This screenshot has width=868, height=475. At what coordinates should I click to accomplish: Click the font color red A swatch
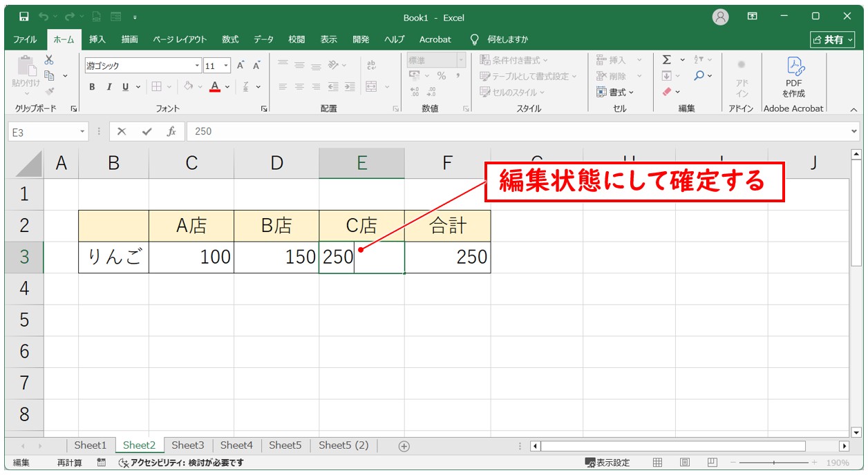click(x=215, y=87)
